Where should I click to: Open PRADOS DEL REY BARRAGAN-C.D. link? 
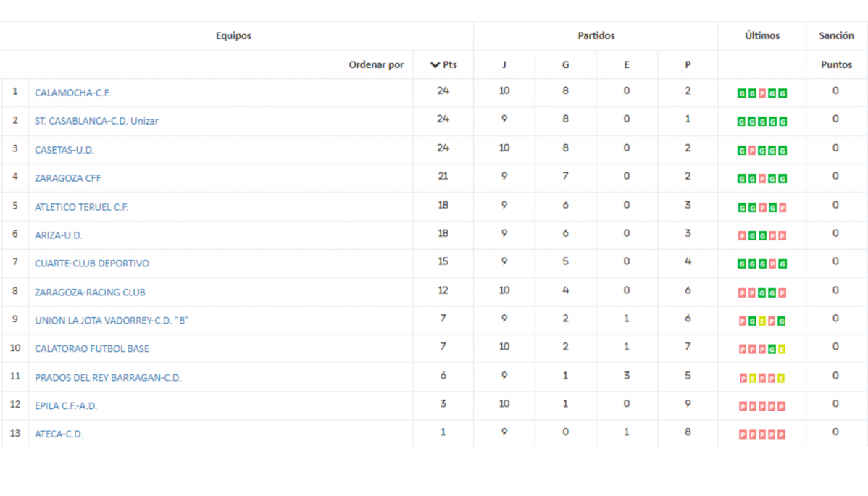[108, 378]
